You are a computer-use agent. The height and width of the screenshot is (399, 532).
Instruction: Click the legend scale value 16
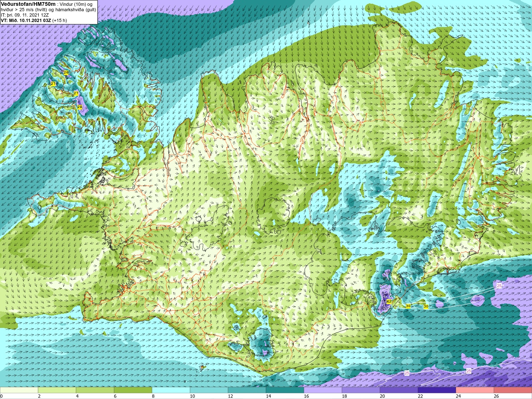[306, 396]
